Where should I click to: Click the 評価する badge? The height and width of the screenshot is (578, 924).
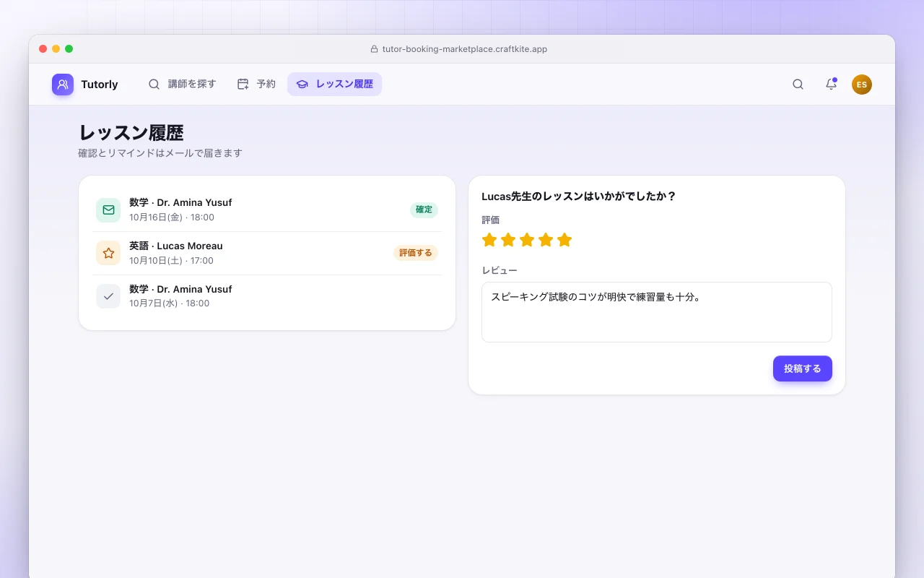pyautogui.click(x=416, y=253)
